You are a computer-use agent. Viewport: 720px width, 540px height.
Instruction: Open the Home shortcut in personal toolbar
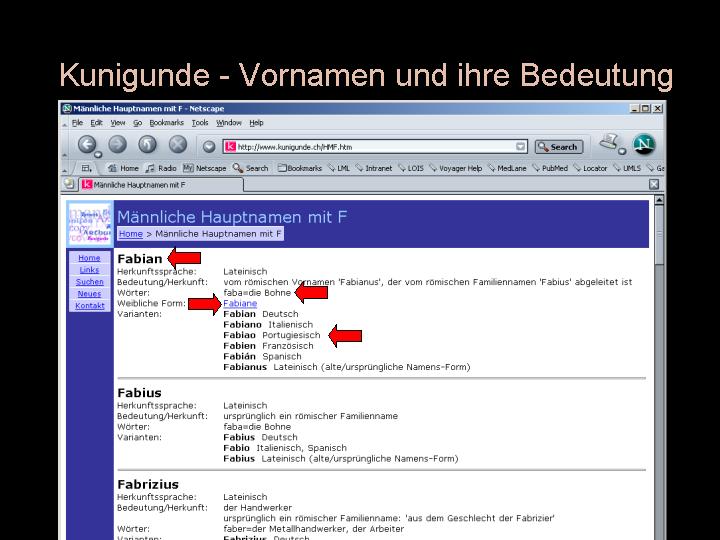[x=123, y=168]
